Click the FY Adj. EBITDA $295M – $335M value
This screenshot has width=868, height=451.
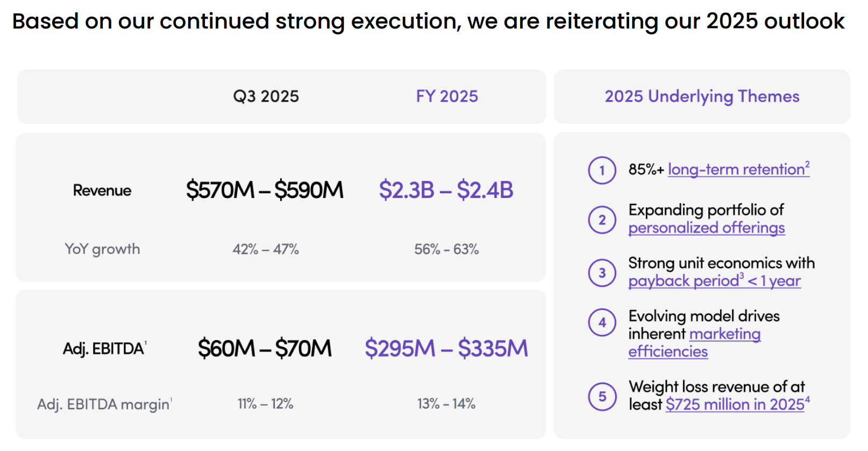pyautogui.click(x=446, y=348)
